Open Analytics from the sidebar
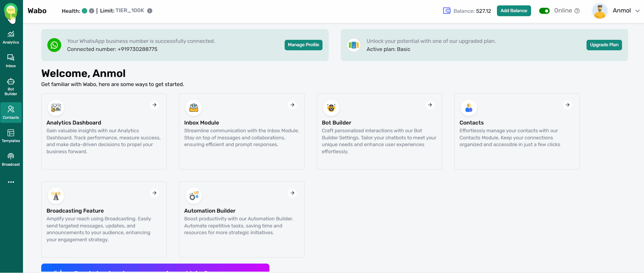 (11, 37)
